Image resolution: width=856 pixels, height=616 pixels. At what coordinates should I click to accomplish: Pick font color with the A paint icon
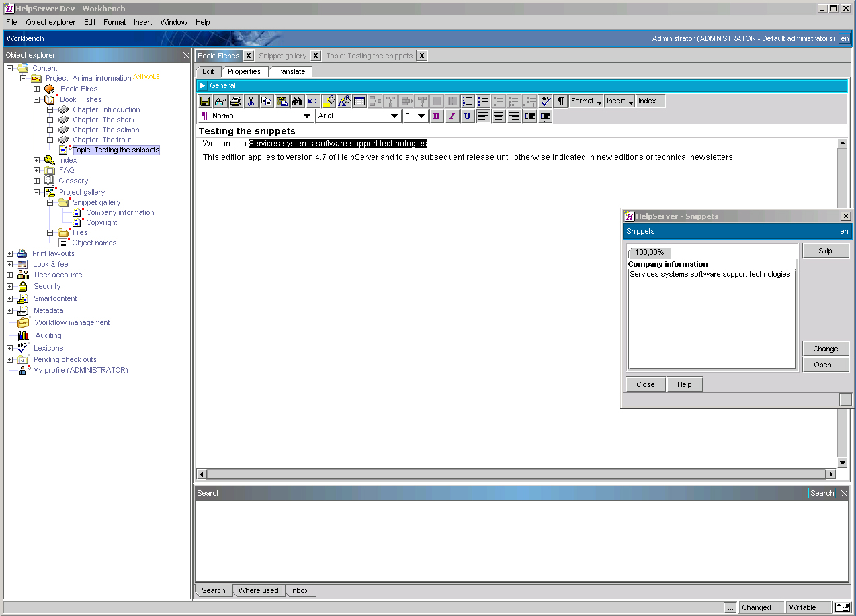pyautogui.click(x=344, y=101)
